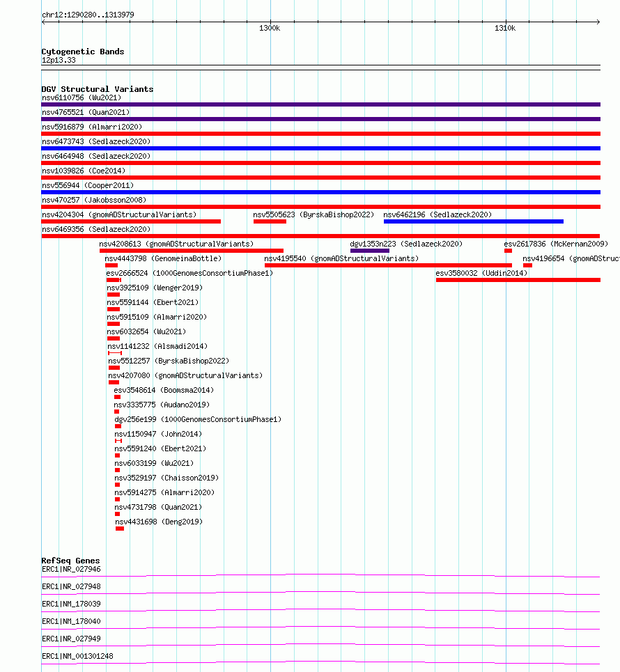Click the nsv4196654 variant label
Viewport: 620px width, 672px height.
[x=571, y=258]
